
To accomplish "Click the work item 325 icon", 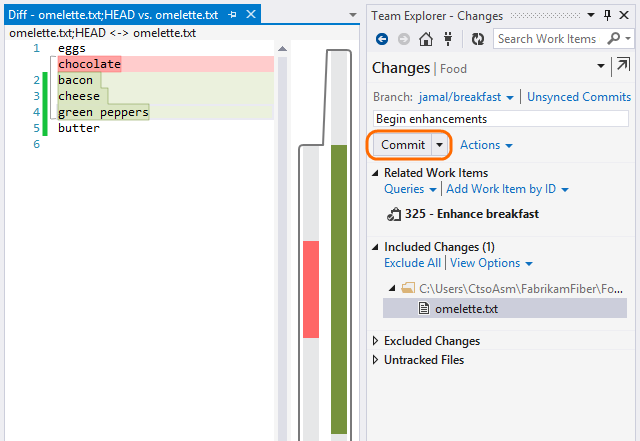I will click(394, 214).
